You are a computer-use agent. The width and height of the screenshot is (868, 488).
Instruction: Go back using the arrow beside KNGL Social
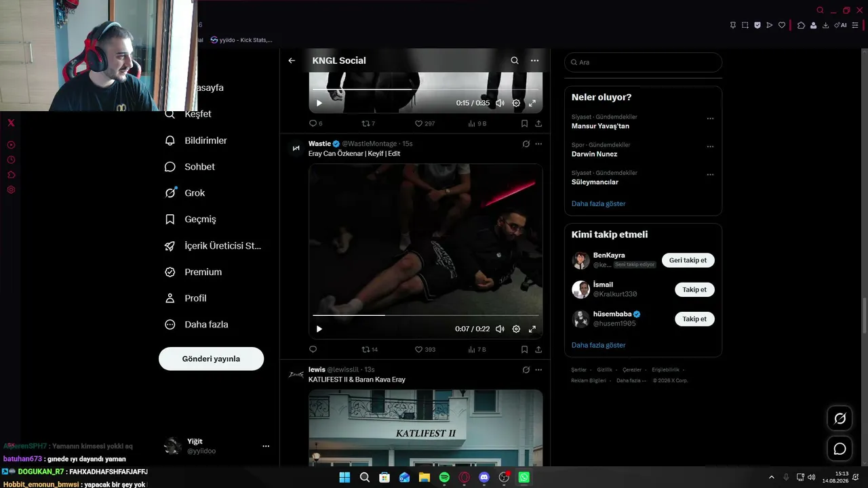292,60
